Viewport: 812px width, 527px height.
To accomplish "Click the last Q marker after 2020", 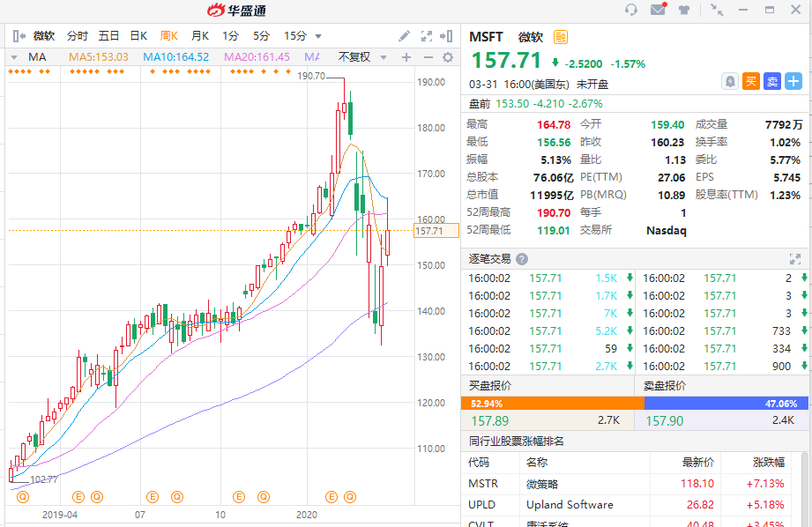I will tap(350, 497).
